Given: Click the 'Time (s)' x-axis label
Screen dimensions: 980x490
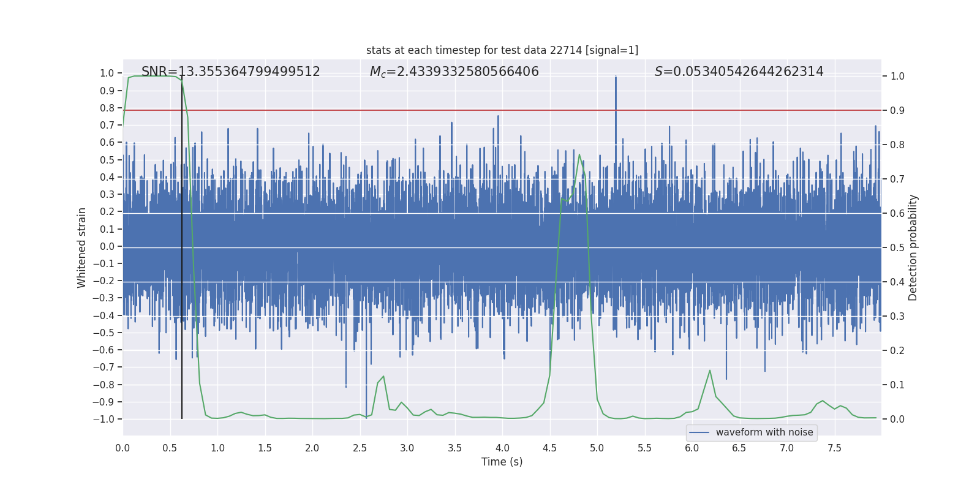Looking at the screenshot, I should tap(502, 462).
